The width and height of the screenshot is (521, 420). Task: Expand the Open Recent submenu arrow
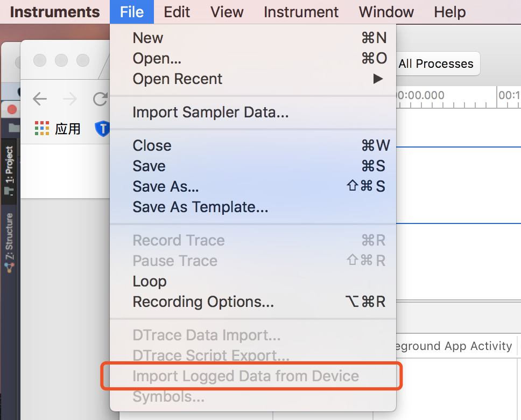[378, 79]
